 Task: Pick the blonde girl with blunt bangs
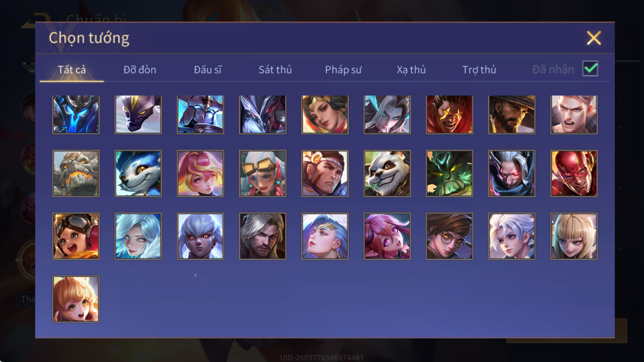(574, 236)
